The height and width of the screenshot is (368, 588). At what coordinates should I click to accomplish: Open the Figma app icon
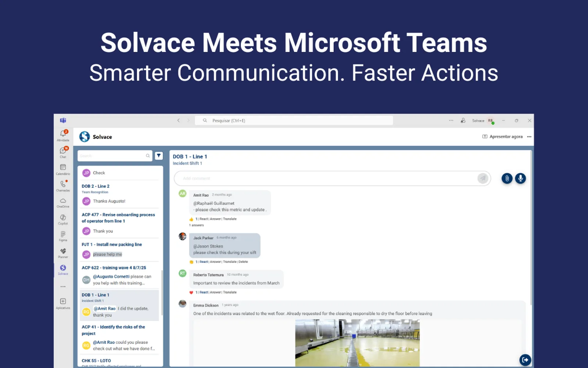click(x=63, y=236)
